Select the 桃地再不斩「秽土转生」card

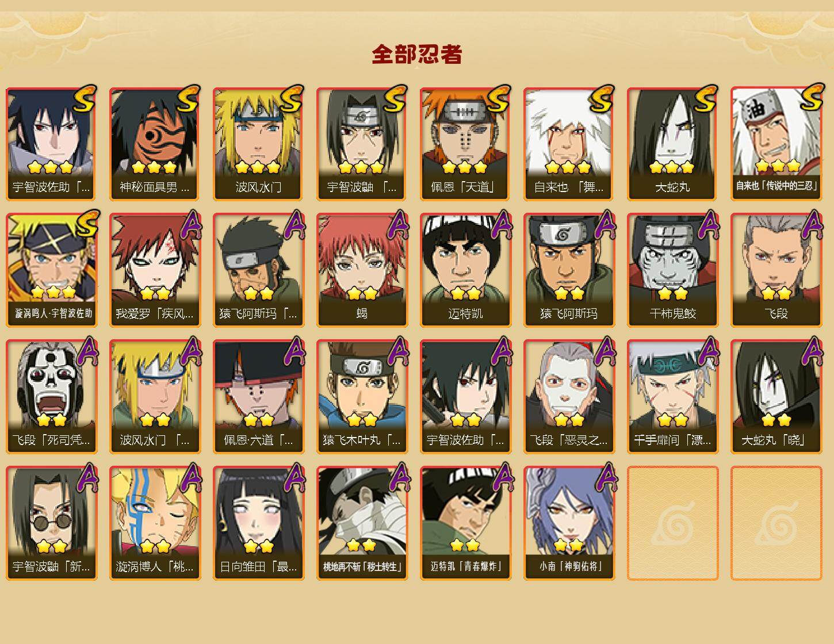point(362,523)
